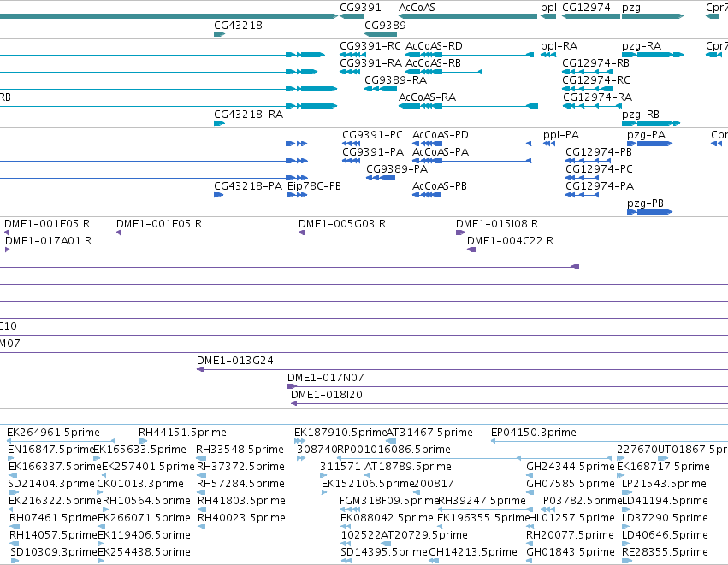Viewport: 728px width, 565px height.
Task: Open the ppl gene label
Action: 548,8
